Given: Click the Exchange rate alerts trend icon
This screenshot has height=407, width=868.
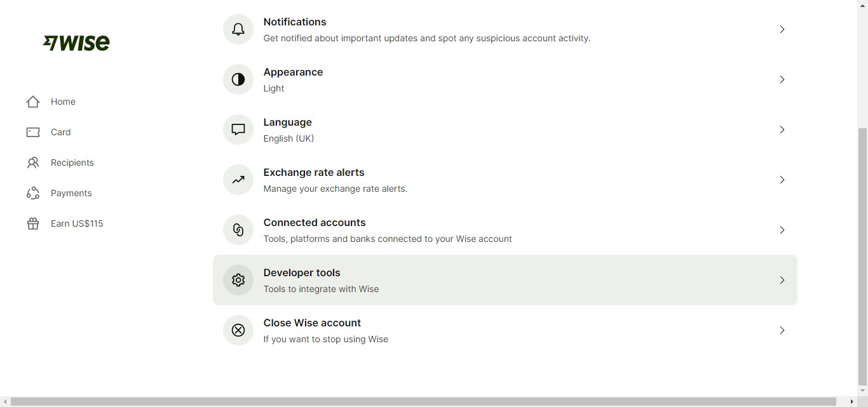Looking at the screenshot, I should point(238,180).
